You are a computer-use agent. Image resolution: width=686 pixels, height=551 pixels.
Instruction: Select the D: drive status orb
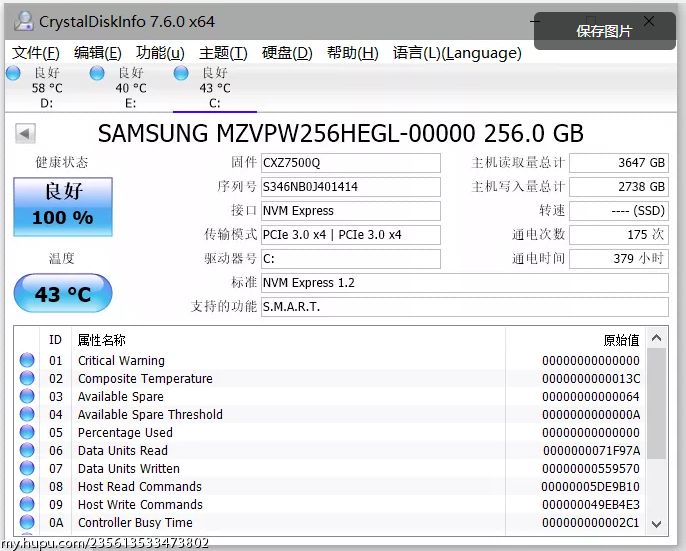point(13,73)
